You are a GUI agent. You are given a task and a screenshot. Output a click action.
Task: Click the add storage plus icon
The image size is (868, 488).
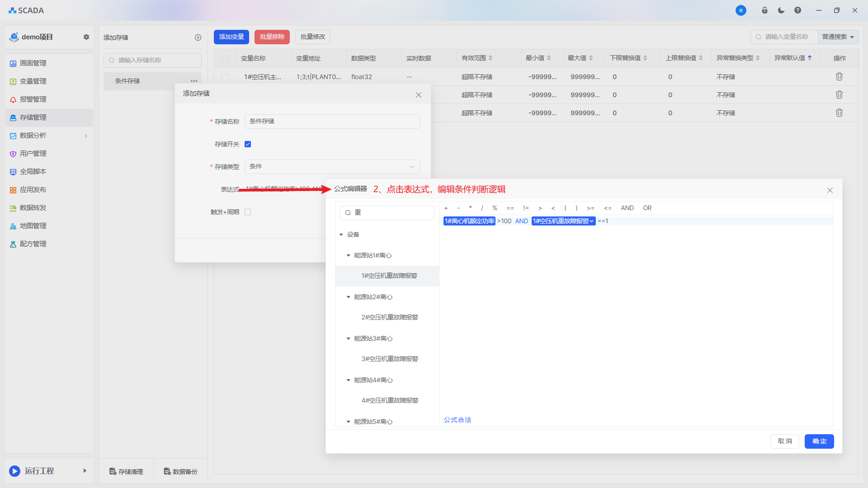tap(198, 38)
